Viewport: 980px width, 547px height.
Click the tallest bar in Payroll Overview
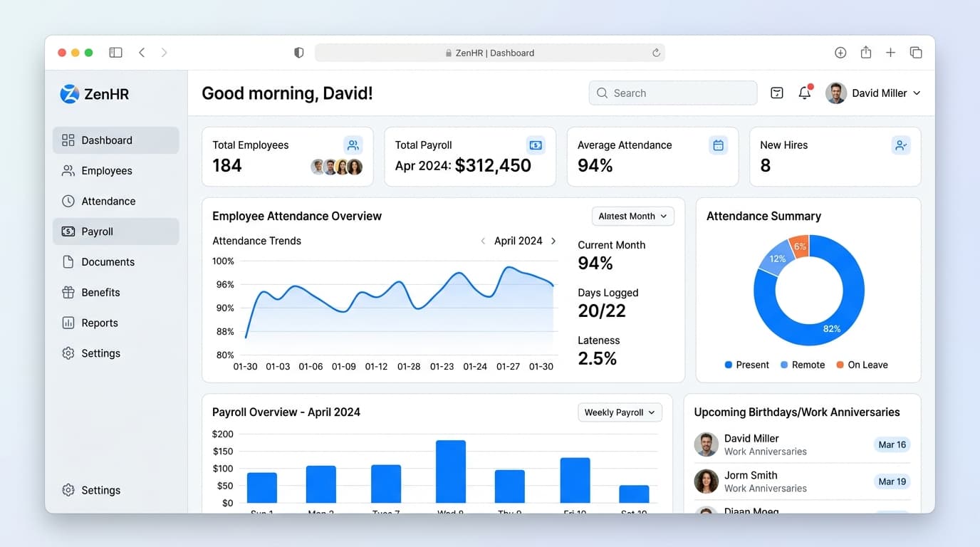click(451, 472)
